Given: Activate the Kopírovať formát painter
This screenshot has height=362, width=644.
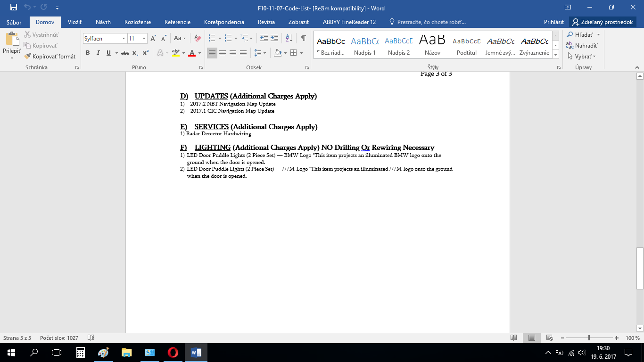Looking at the screenshot, I should tap(50, 57).
